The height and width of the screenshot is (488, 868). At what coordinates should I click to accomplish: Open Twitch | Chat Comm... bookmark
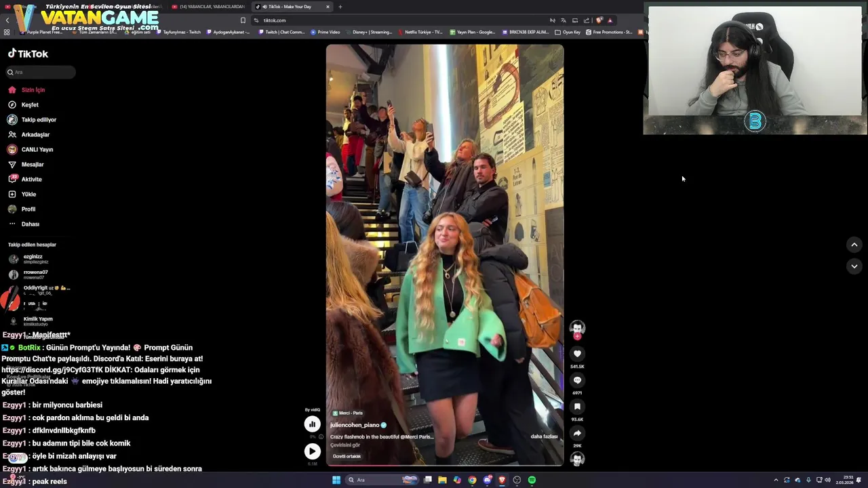coord(281,32)
